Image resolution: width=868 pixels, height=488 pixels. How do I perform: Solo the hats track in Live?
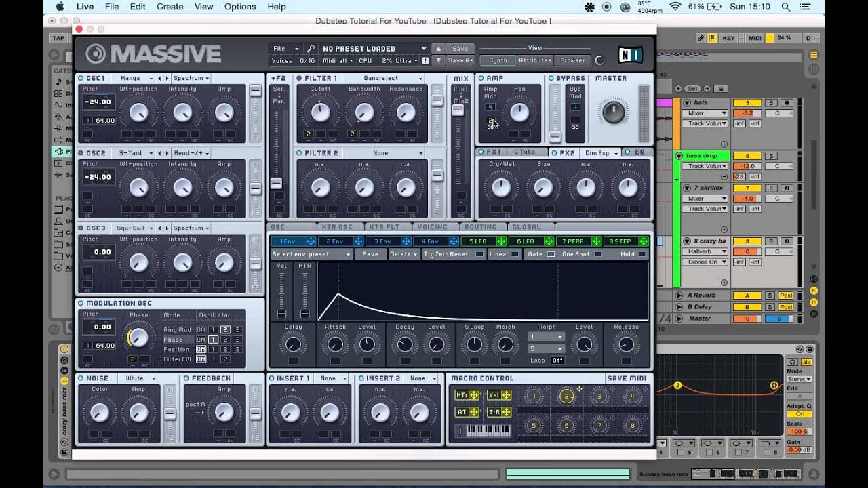770,103
